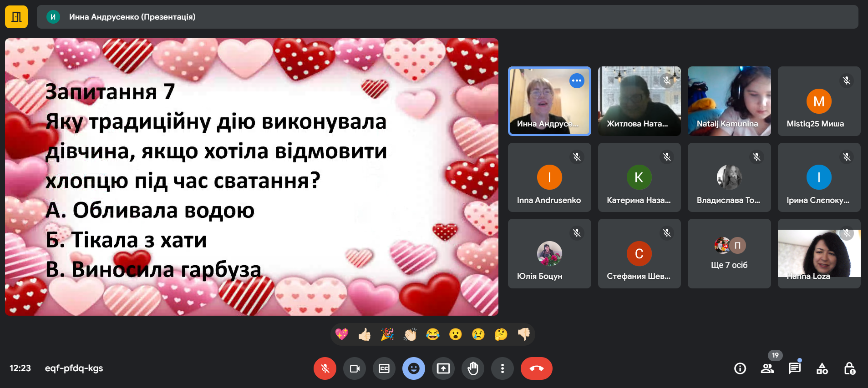The width and height of the screenshot is (868, 388).
Task: Send the thumbs down reaction
Action: click(x=524, y=335)
